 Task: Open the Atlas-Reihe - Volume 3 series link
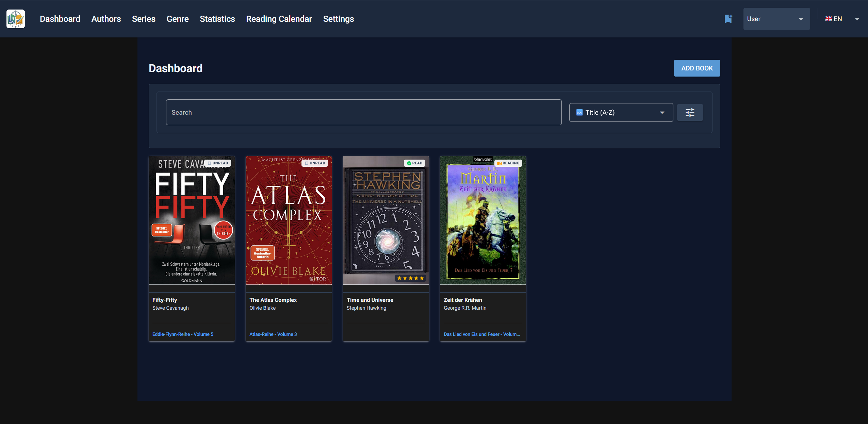[273, 334]
